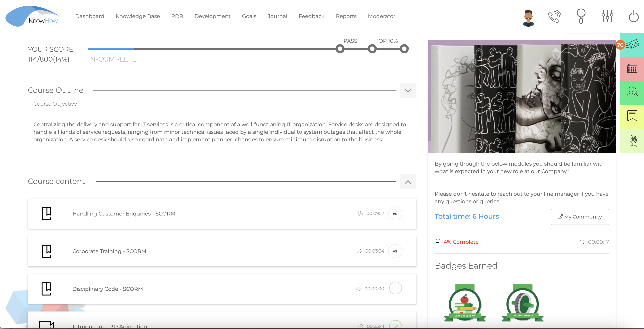The image size is (644, 329).
Task: Go to the PDR menu
Action: [177, 16]
